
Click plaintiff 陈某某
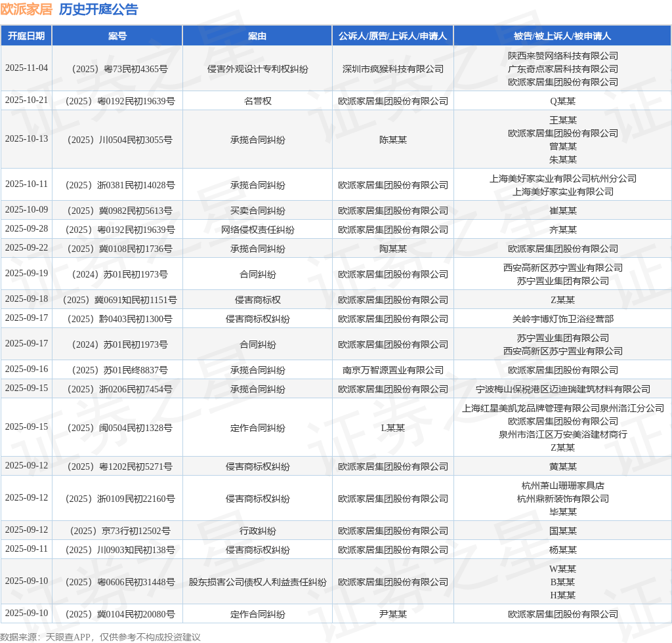click(392, 140)
